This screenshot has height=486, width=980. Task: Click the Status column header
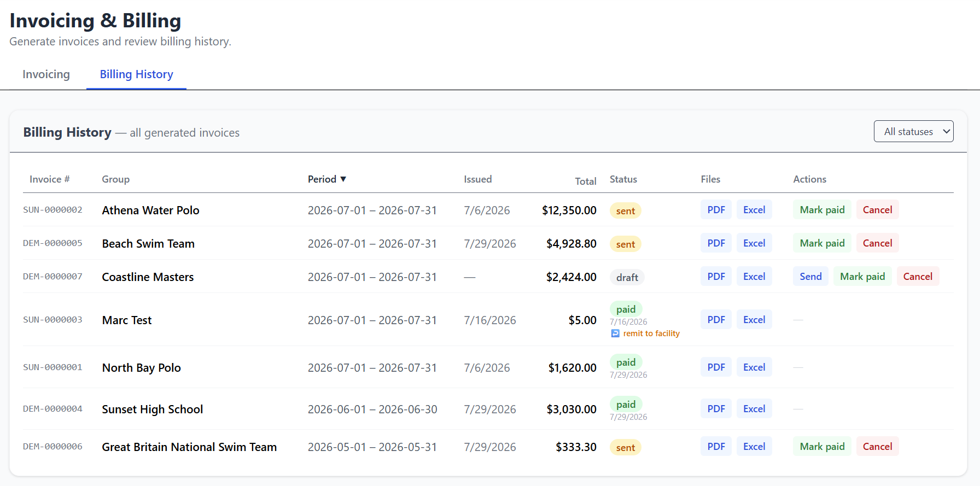click(x=623, y=179)
